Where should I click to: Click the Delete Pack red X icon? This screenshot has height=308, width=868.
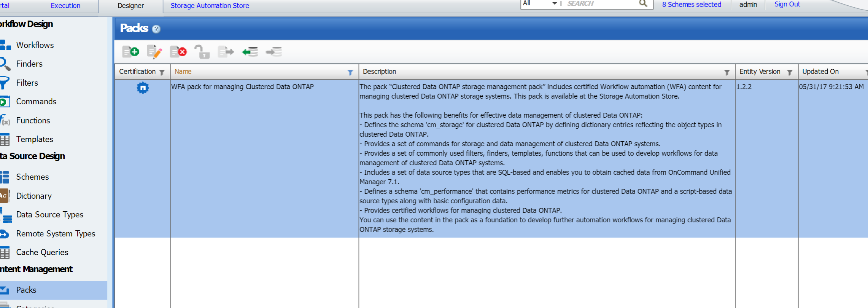click(x=178, y=51)
